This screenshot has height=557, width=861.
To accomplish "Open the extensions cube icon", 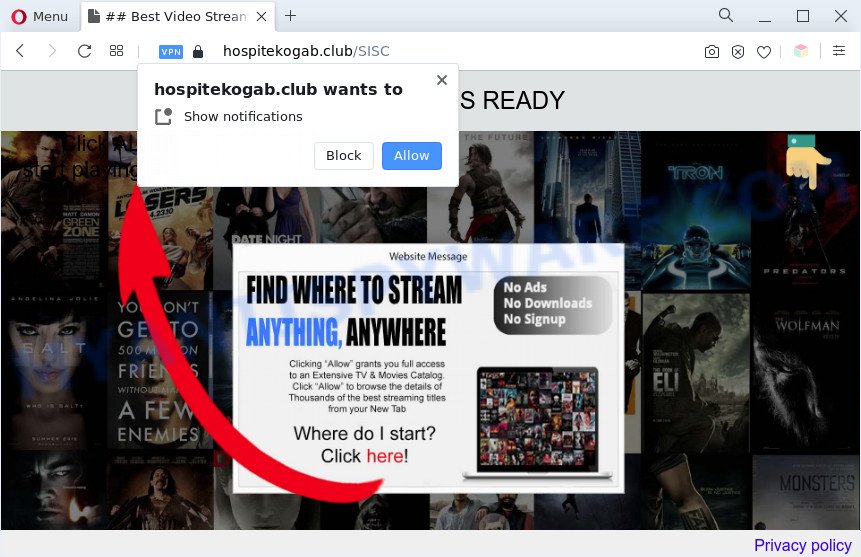I will [x=801, y=51].
